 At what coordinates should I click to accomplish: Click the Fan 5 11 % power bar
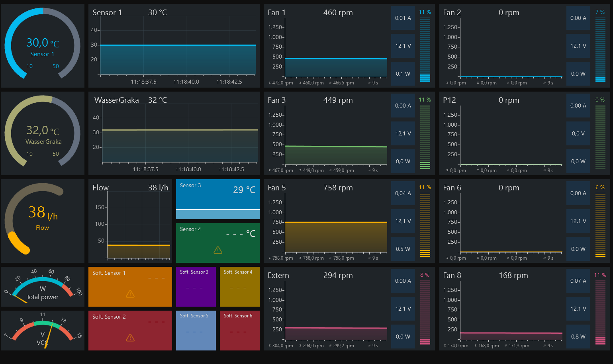click(x=425, y=225)
